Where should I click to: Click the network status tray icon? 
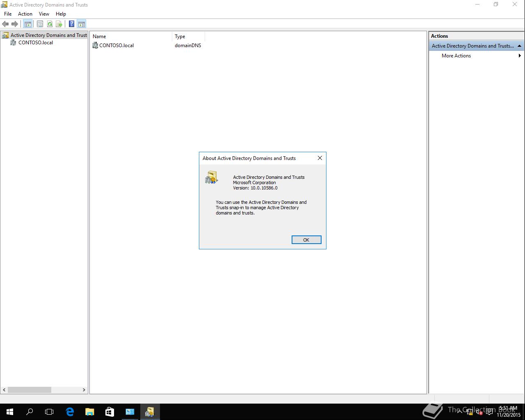470,412
